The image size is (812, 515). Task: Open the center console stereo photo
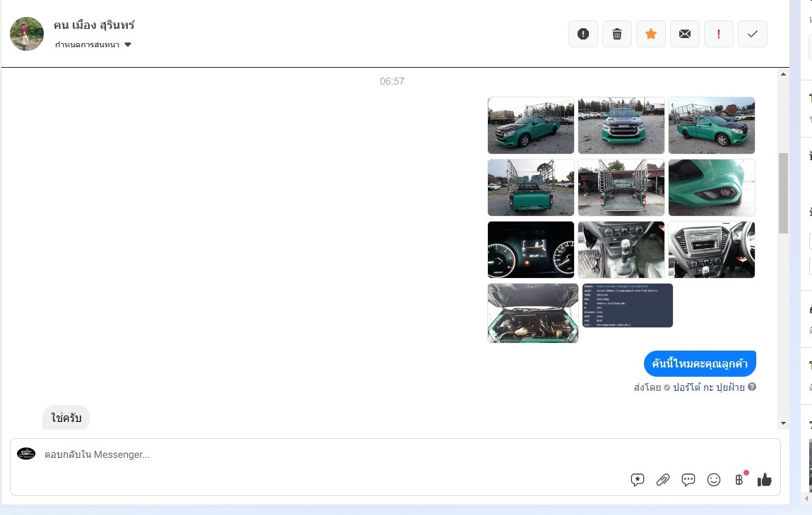click(x=712, y=250)
